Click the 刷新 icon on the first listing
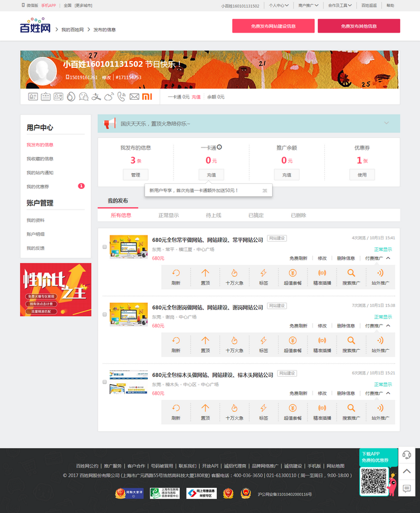Screen dimensions: 420x513 [176, 276]
